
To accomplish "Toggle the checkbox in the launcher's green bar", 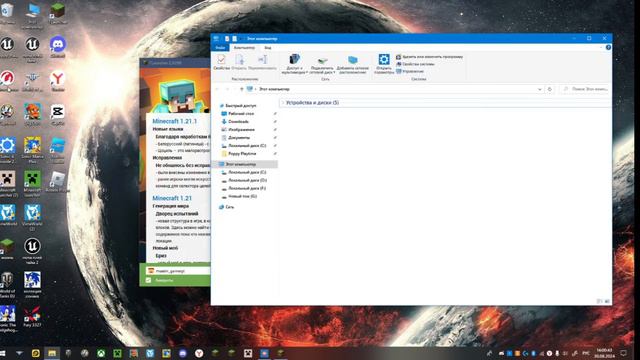I will (x=149, y=280).
